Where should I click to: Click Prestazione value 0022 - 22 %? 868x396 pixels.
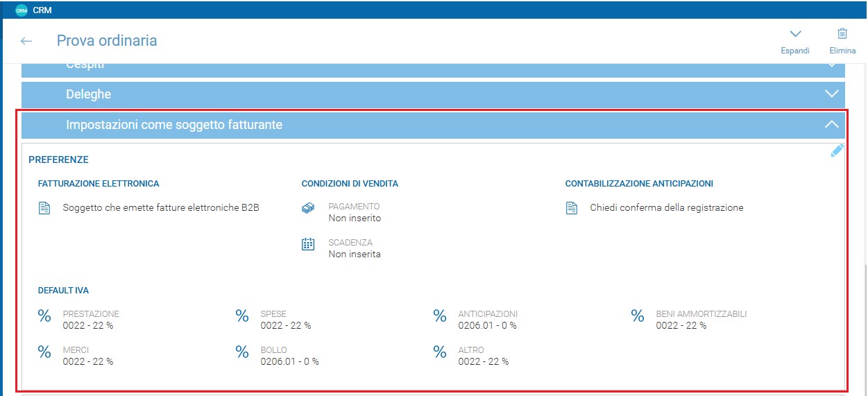coord(87,325)
